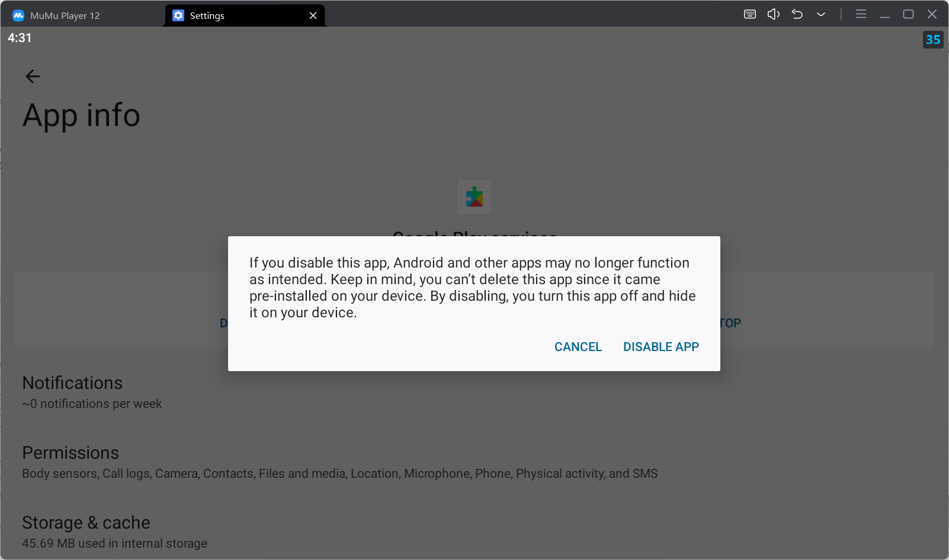Close the Settings tab

click(x=313, y=15)
